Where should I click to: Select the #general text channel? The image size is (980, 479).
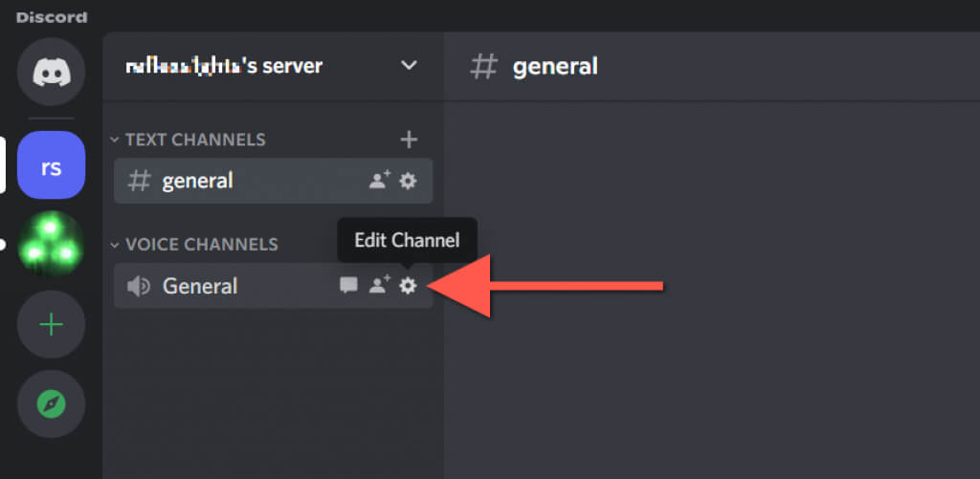point(198,181)
